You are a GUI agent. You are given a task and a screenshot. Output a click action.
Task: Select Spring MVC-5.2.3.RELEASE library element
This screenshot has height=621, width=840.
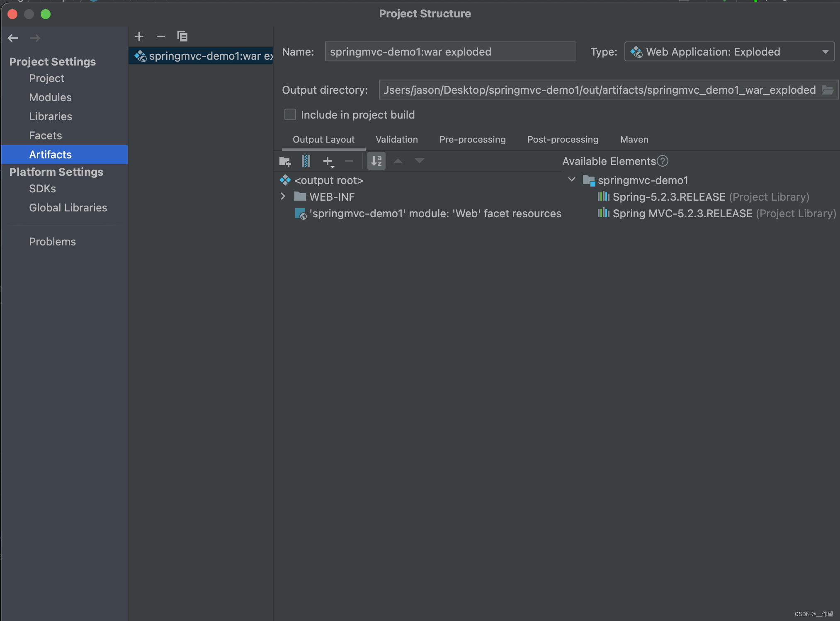pos(682,213)
